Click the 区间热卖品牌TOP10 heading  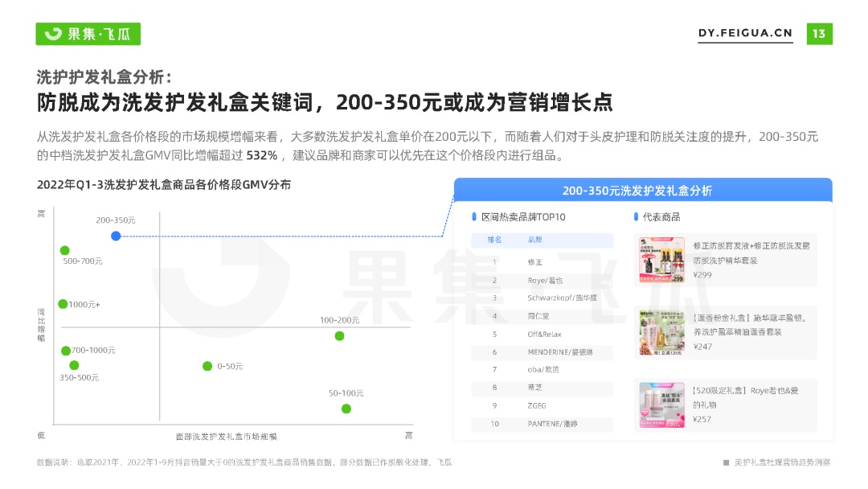click(x=523, y=217)
